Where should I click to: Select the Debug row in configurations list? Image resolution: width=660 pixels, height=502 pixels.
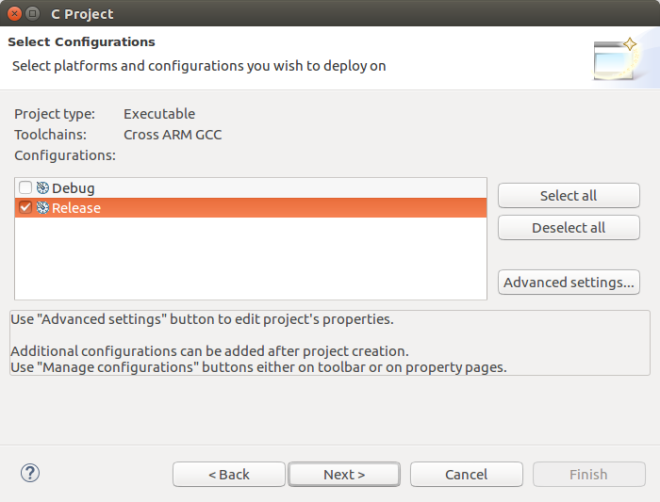tap(251, 188)
